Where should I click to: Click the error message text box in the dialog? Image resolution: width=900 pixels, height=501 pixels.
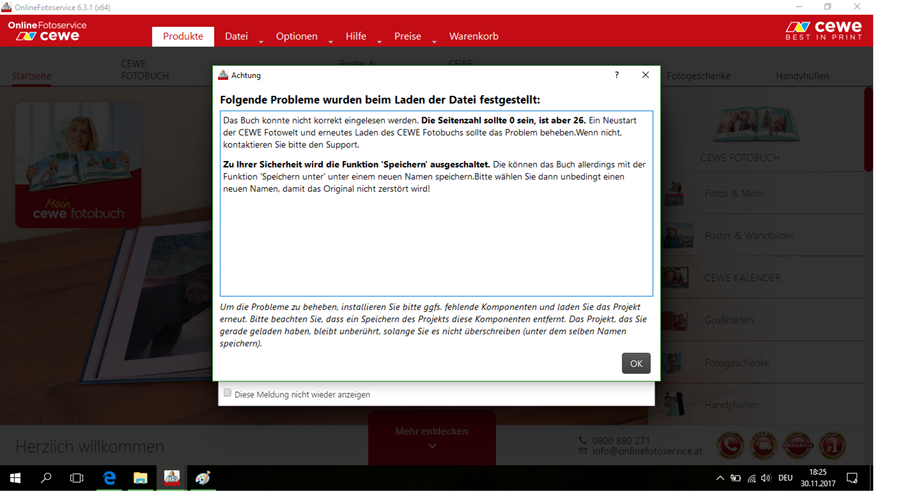[x=436, y=203]
